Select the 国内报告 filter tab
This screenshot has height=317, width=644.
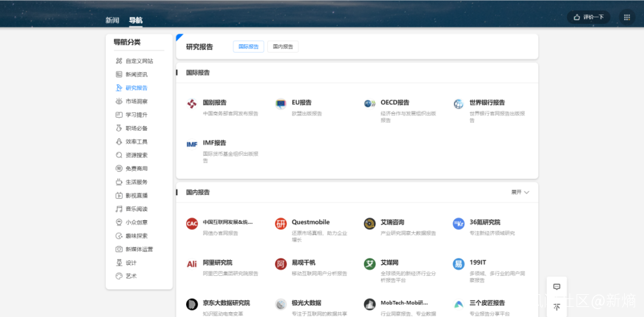(283, 47)
